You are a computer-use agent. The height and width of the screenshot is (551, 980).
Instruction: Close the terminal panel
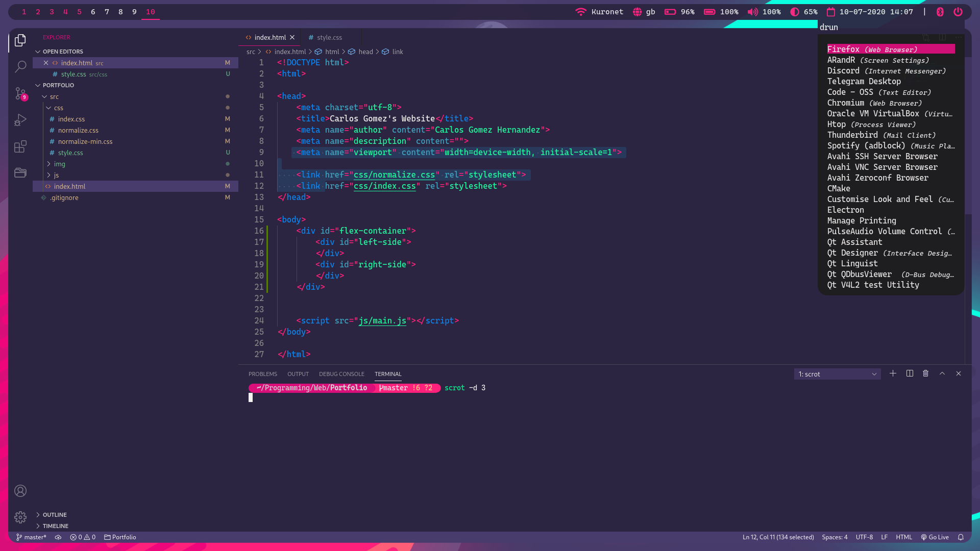click(959, 373)
